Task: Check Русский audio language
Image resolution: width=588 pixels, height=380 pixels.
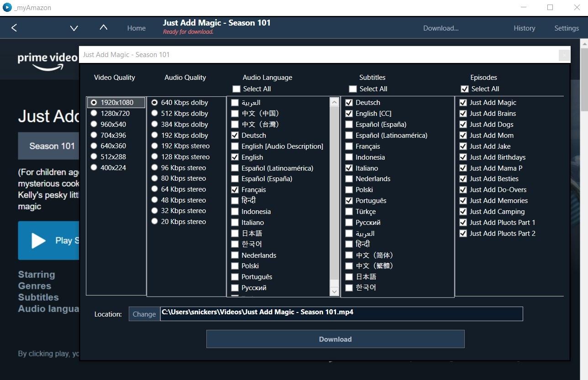Action: [235, 288]
